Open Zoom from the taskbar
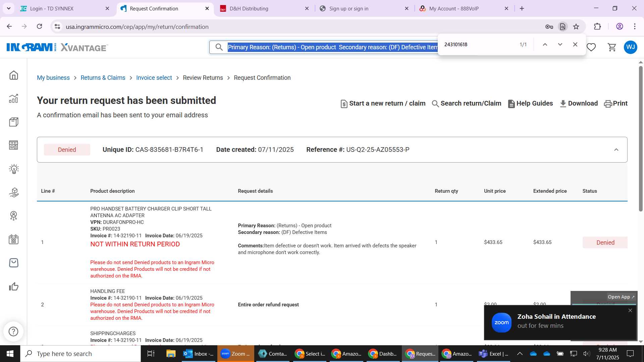644x362 pixels. (x=235, y=354)
